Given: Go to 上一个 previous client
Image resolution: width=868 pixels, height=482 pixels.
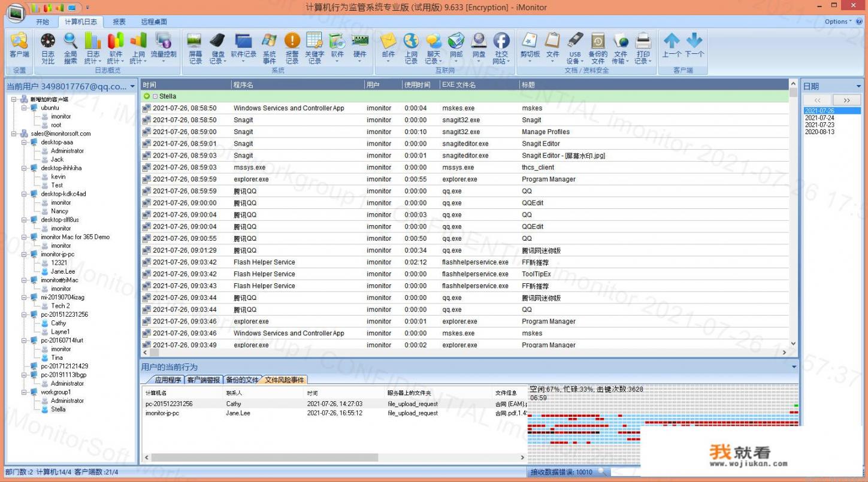Looking at the screenshot, I should click(672, 45).
